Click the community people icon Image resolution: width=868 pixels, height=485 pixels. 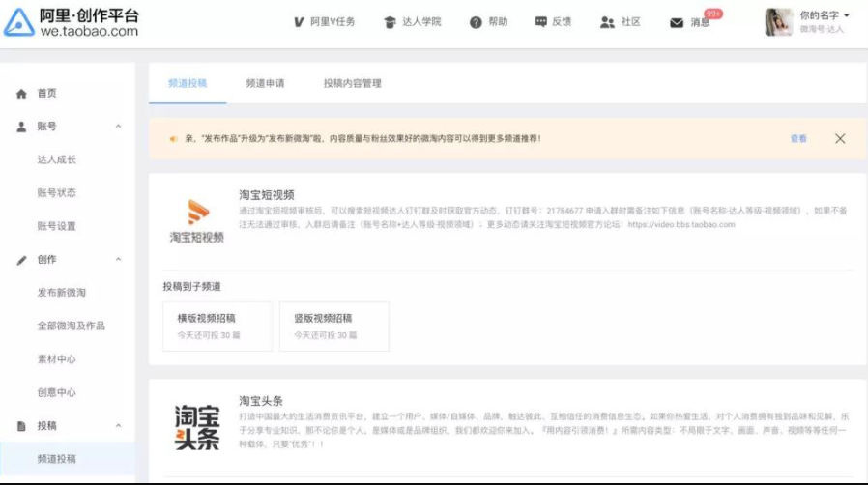tap(607, 22)
